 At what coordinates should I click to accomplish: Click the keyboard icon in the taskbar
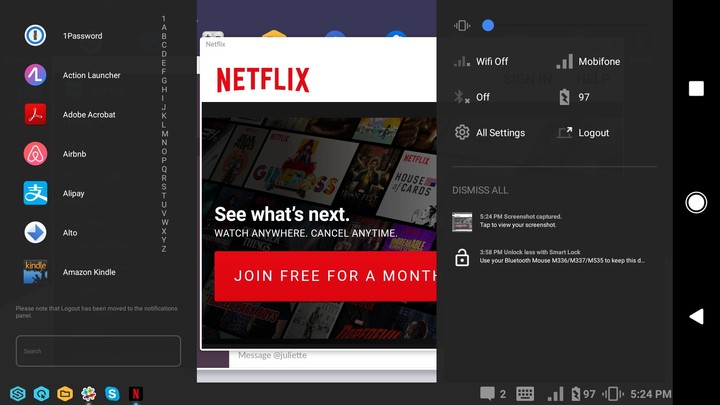tap(525, 394)
